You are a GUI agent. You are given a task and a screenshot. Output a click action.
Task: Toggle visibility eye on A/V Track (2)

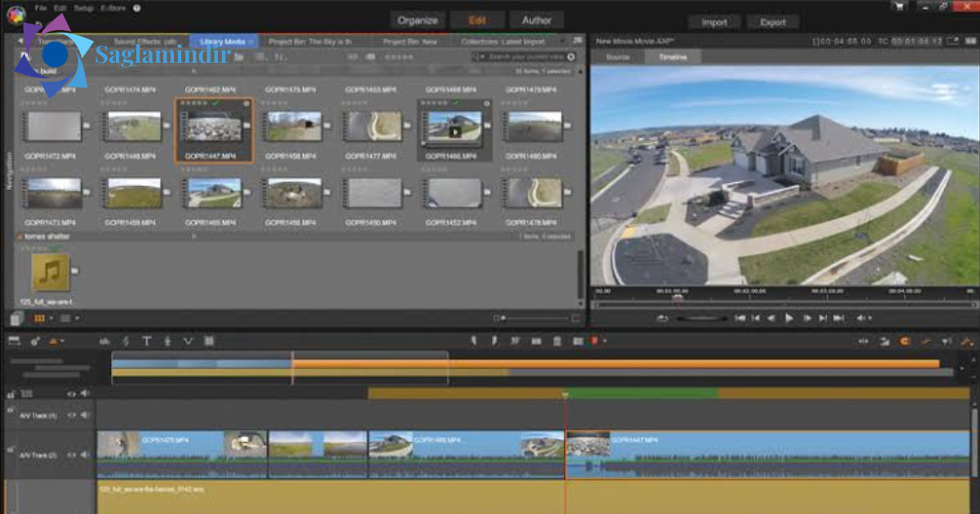pyautogui.click(x=71, y=456)
